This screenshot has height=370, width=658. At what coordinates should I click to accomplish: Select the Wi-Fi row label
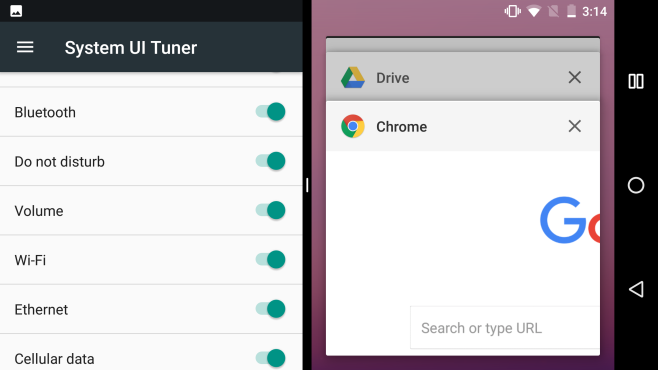tap(30, 260)
